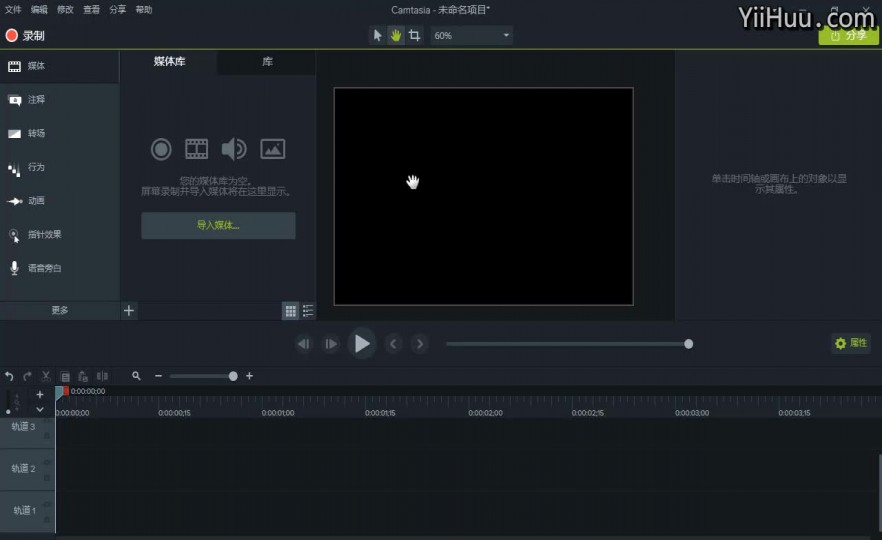Zoom out the timeline with minus
Screen dimensions: 882x540
[x=159, y=376]
